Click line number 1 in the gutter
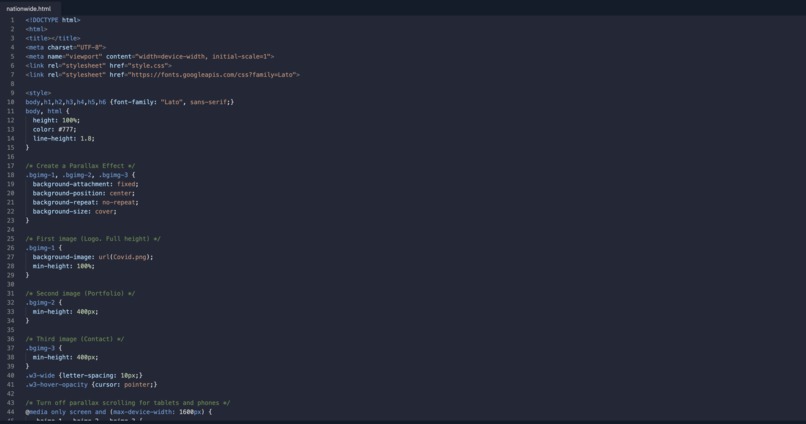Viewport: 806px width, 424px height. pos(12,20)
